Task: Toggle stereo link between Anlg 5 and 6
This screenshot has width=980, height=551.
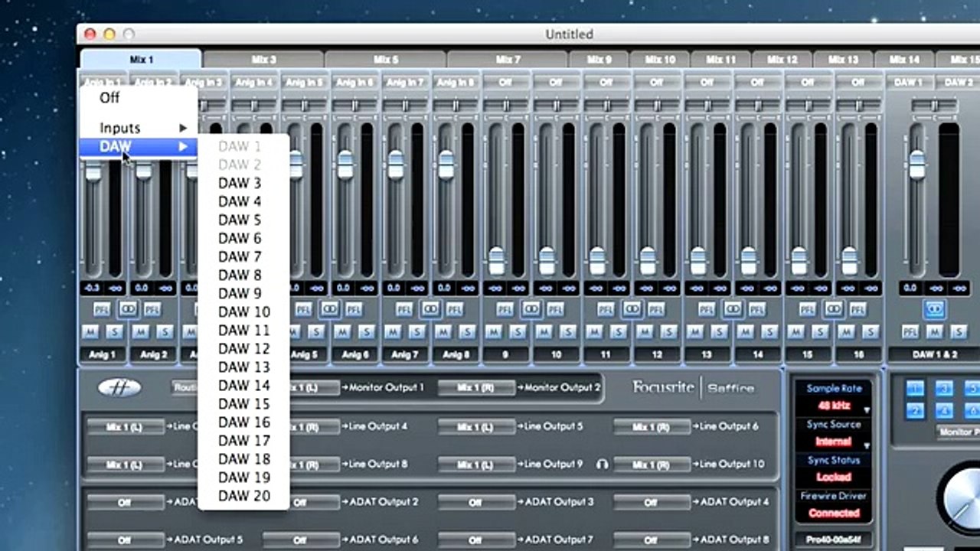Action: 329,308
